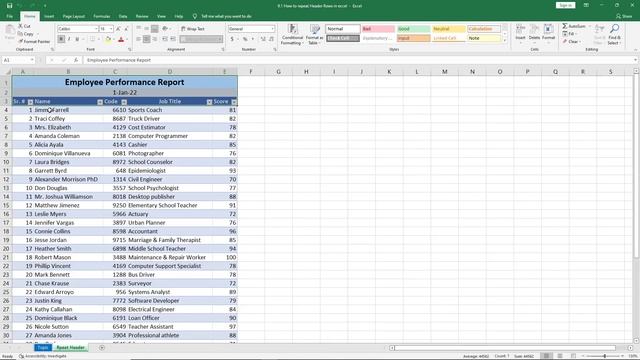Decrease the font size with the smaller A icon

(x=126, y=29)
